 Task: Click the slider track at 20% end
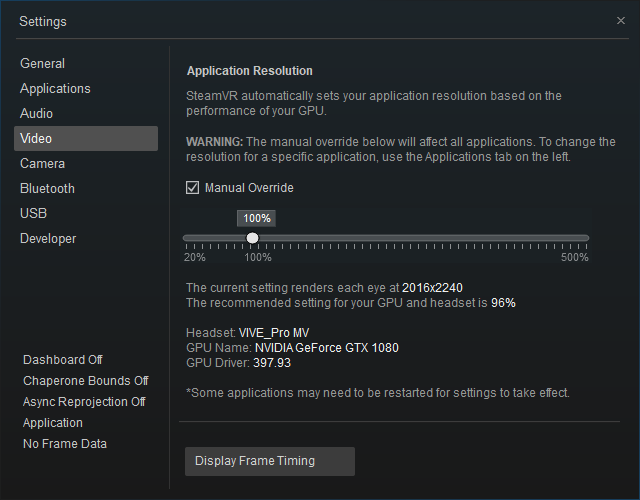(185, 238)
